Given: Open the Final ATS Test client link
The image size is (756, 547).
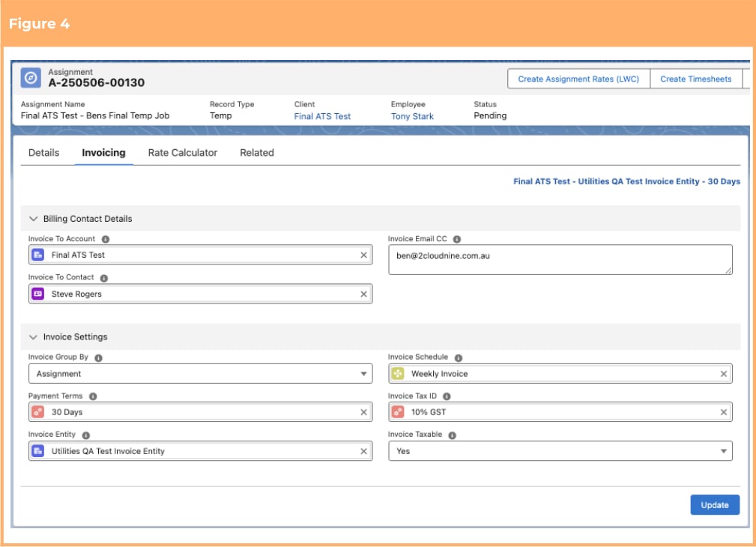Looking at the screenshot, I should pyautogui.click(x=322, y=116).
